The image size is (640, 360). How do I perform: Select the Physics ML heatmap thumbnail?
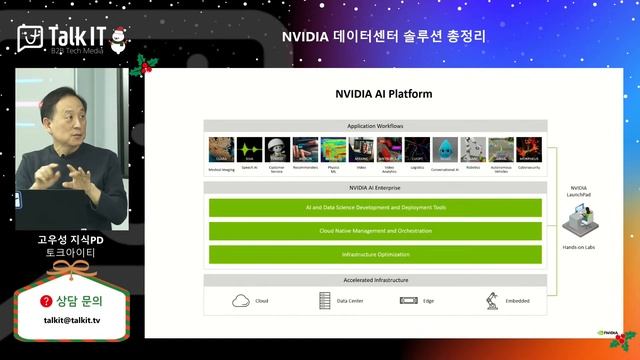tap(333, 149)
